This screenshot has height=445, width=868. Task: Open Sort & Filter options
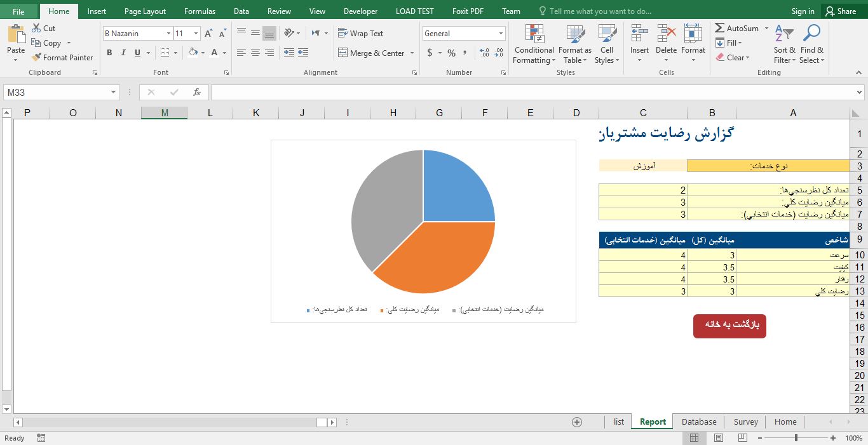tap(785, 44)
